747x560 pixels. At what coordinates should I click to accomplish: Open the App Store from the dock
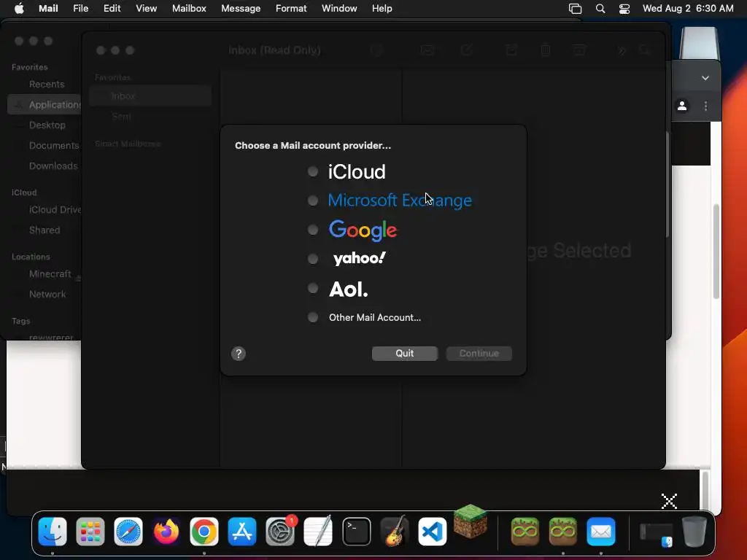242,532
